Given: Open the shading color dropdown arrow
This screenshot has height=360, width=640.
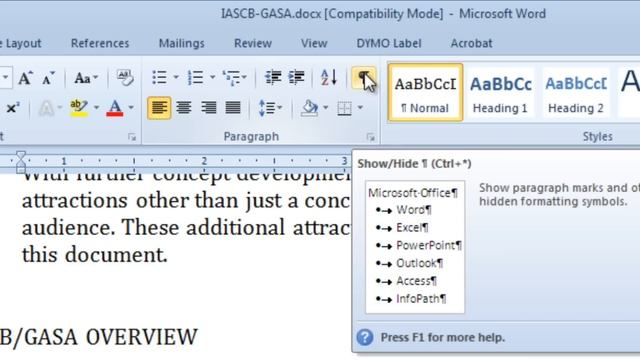Looking at the screenshot, I should tap(325, 108).
